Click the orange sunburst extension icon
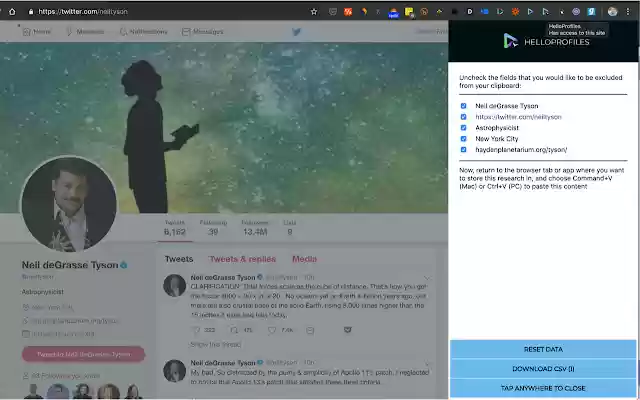This screenshot has width=640, height=400. (515, 12)
